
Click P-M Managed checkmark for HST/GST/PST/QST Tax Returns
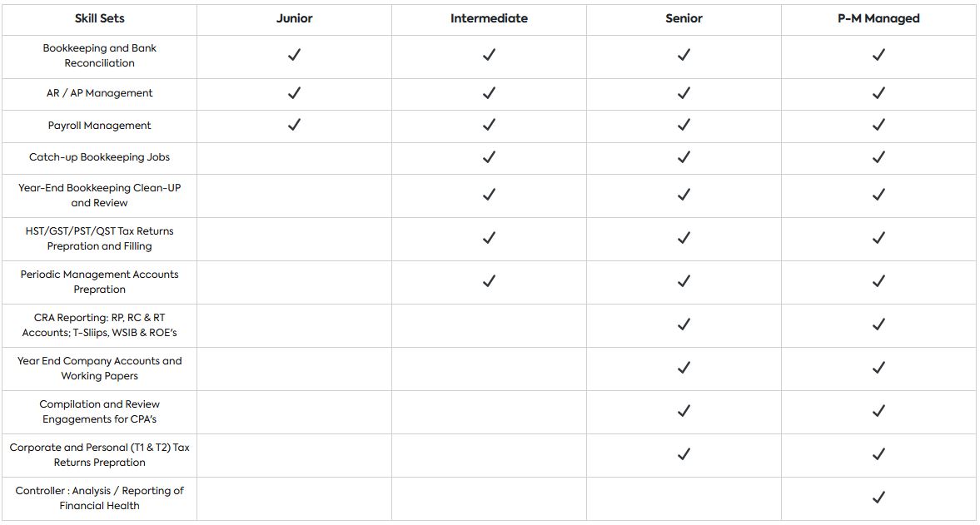(878, 238)
